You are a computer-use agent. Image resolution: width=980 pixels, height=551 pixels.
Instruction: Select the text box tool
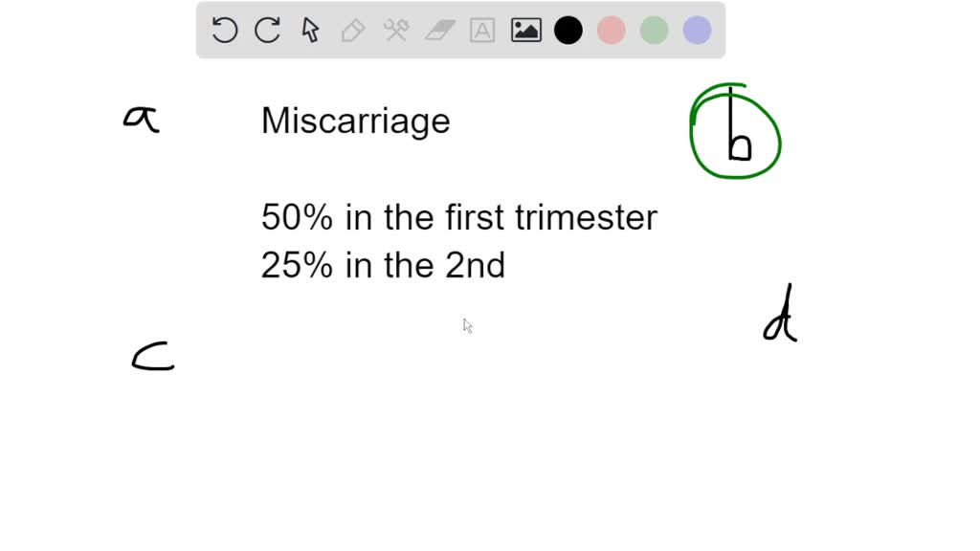point(482,31)
